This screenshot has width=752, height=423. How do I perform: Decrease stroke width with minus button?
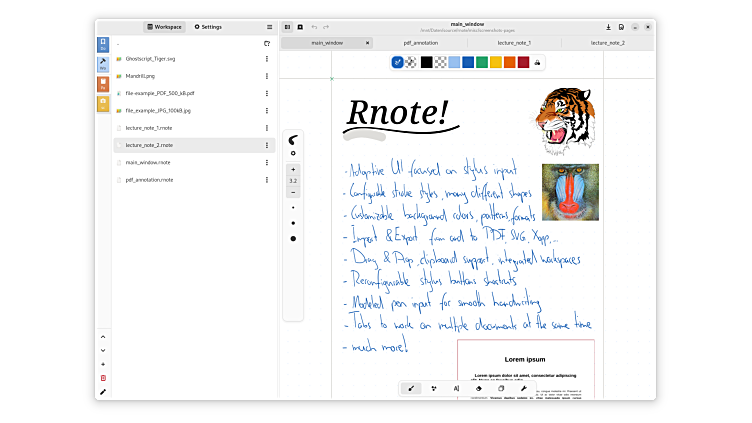pos(293,193)
